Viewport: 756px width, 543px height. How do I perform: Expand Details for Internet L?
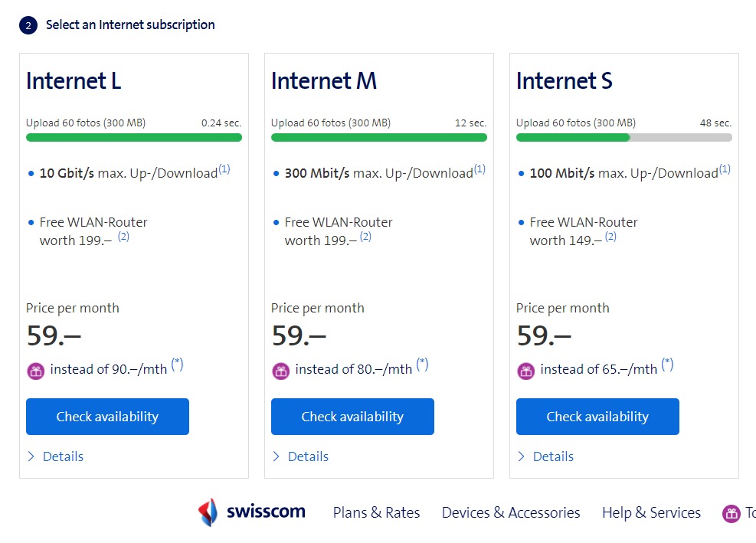[x=56, y=456]
